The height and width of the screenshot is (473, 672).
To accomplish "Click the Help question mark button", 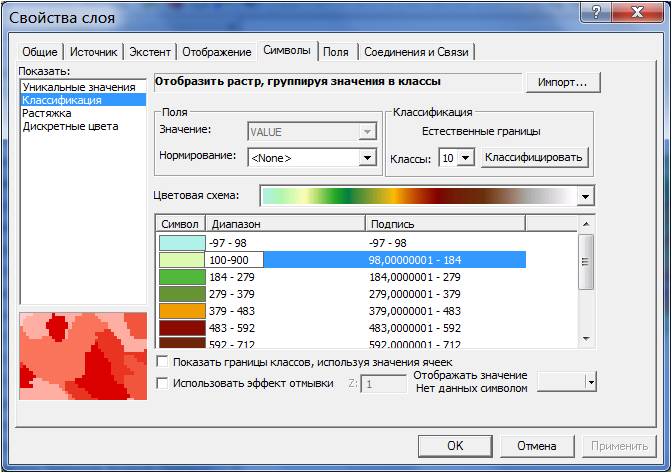I will tap(596, 12).
